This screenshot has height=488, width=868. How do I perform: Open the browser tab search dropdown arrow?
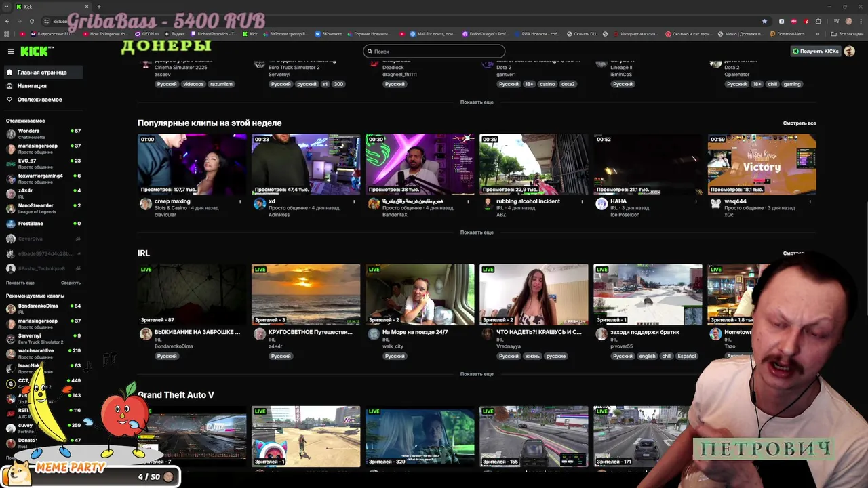(x=7, y=7)
